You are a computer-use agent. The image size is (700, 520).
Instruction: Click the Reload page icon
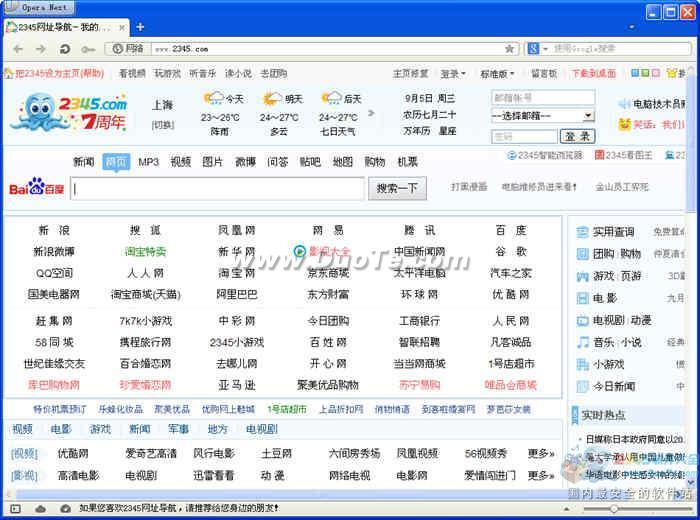(64, 48)
